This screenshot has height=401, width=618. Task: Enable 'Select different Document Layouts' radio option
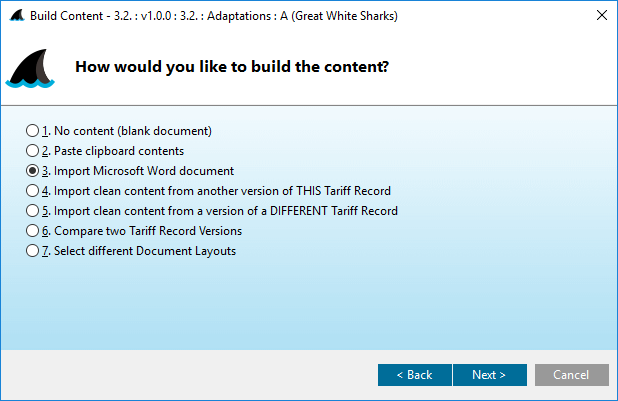(33, 251)
